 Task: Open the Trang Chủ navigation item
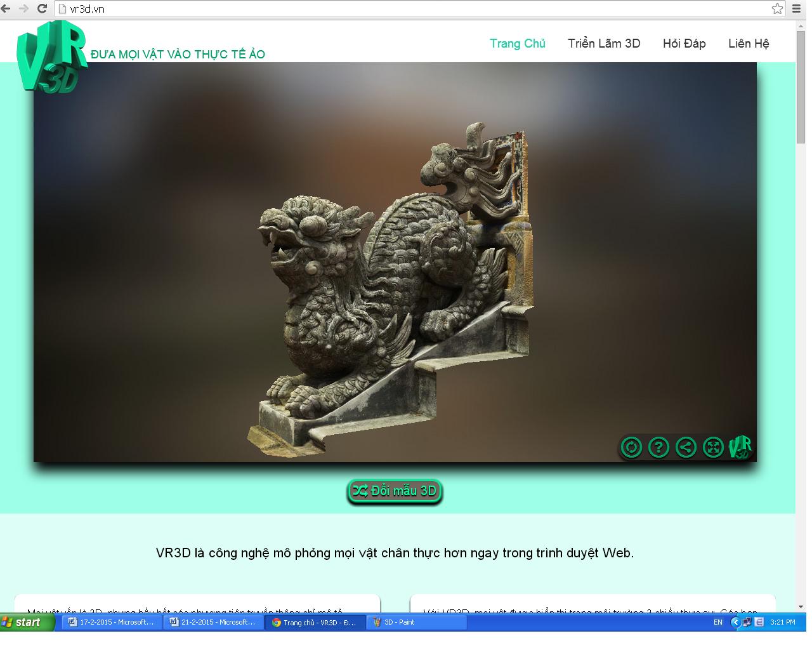pyautogui.click(x=517, y=43)
